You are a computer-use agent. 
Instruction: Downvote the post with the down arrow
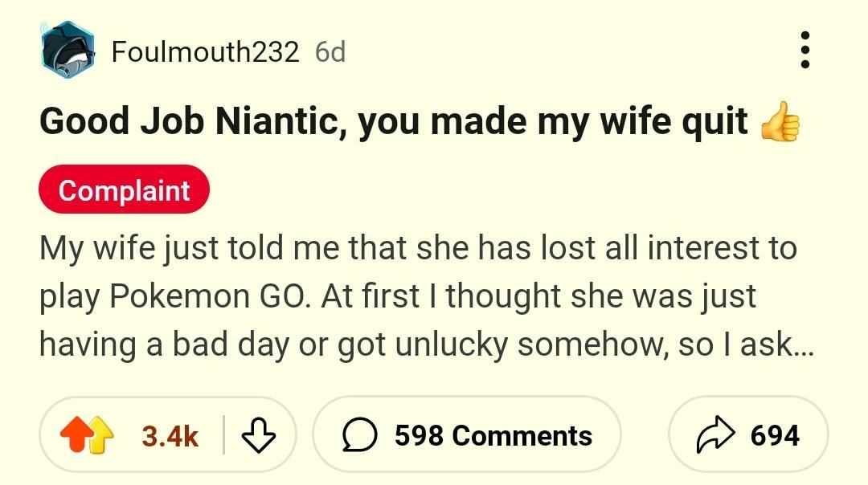(258, 436)
